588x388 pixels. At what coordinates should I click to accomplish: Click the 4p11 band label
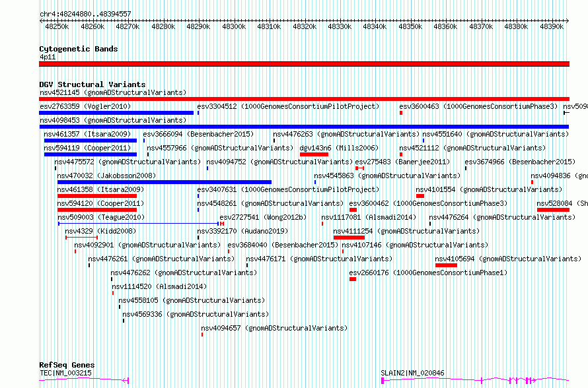point(48,57)
